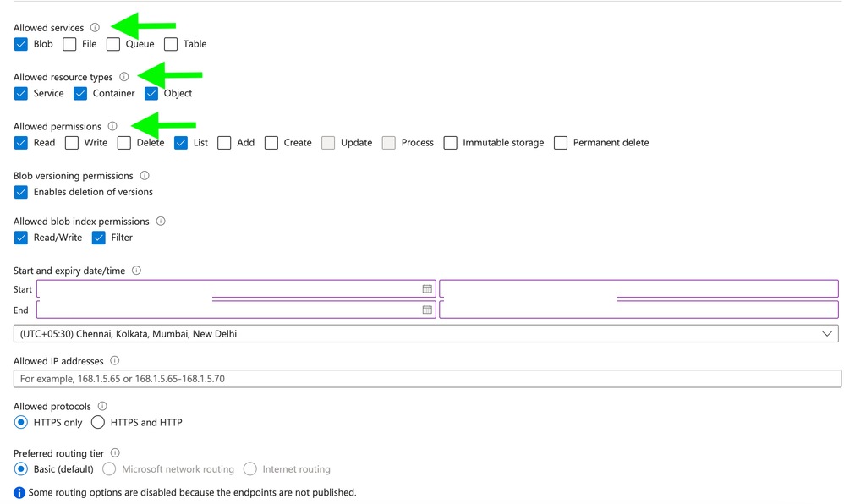This screenshot has height=504, width=844.
Task: Open the Allowed services info icon
Action: pos(95,27)
